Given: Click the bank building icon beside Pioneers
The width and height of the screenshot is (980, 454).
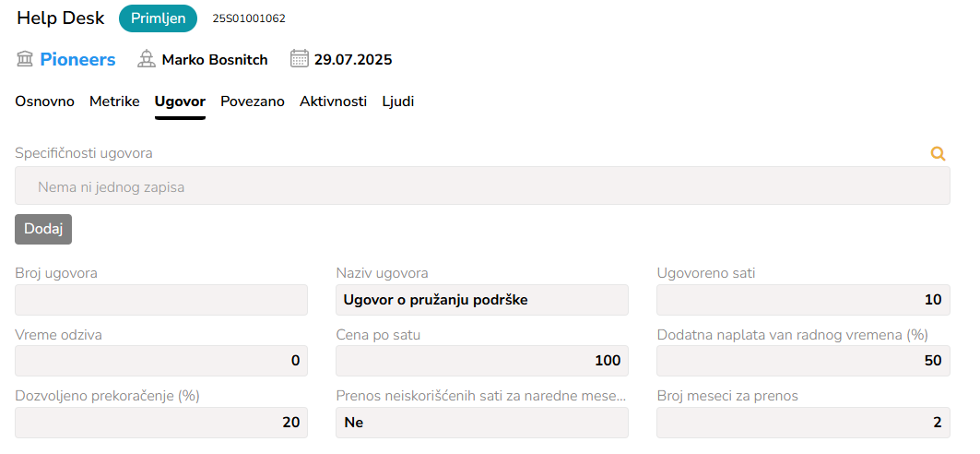Looking at the screenshot, I should (25, 60).
